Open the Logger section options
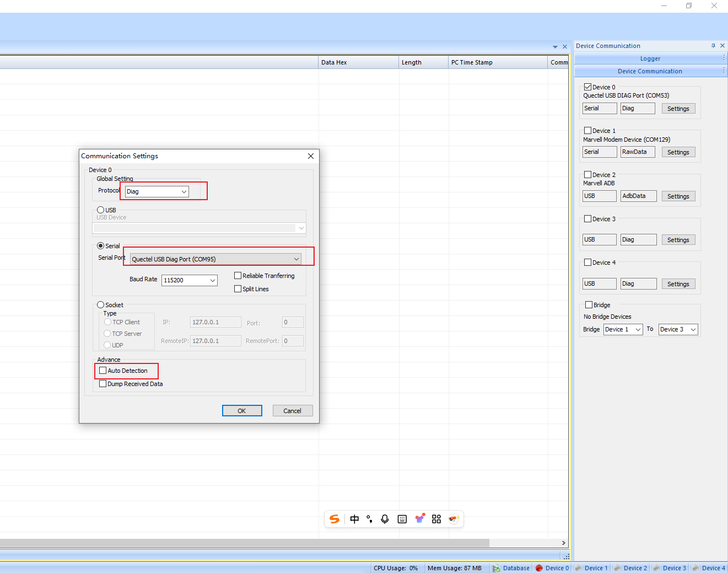 pyautogui.click(x=724, y=58)
